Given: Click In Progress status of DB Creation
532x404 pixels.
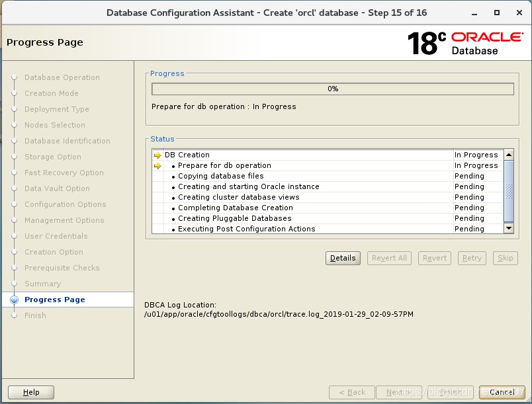Looking at the screenshot, I should (x=476, y=155).
